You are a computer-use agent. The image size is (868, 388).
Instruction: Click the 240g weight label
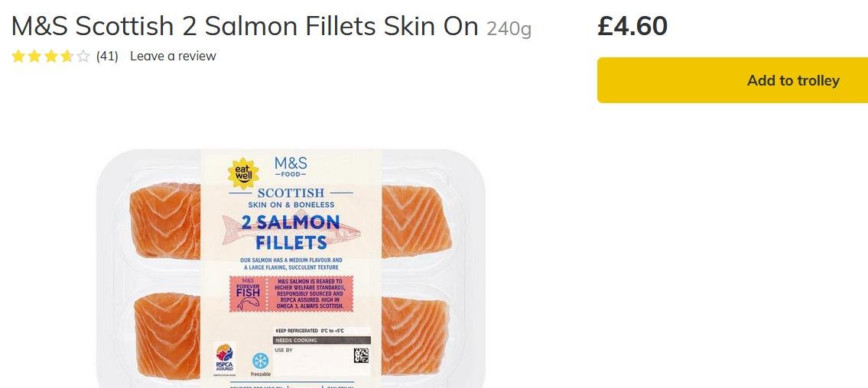click(509, 28)
